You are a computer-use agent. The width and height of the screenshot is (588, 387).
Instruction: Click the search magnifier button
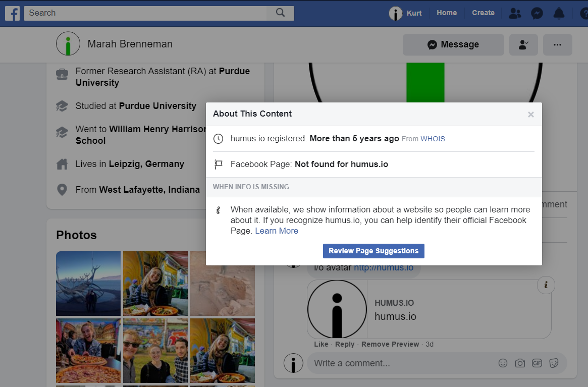pos(280,13)
